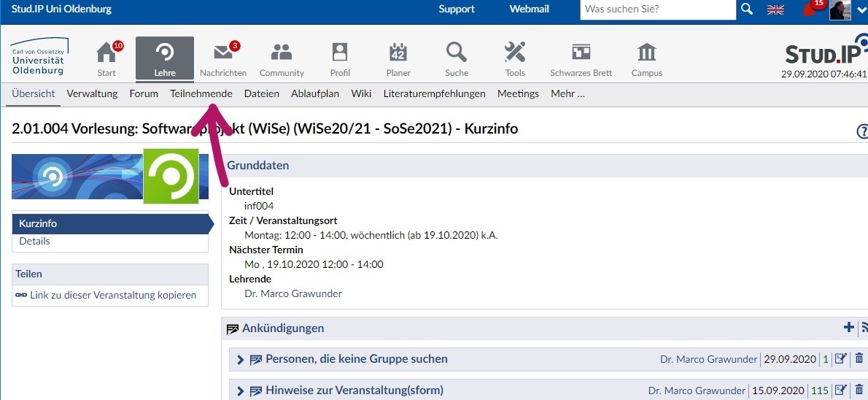Open the 'Mehr ...' tab overflow menu
Image resolution: width=868 pixels, height=400 pixels.
[x=567, y=93]
